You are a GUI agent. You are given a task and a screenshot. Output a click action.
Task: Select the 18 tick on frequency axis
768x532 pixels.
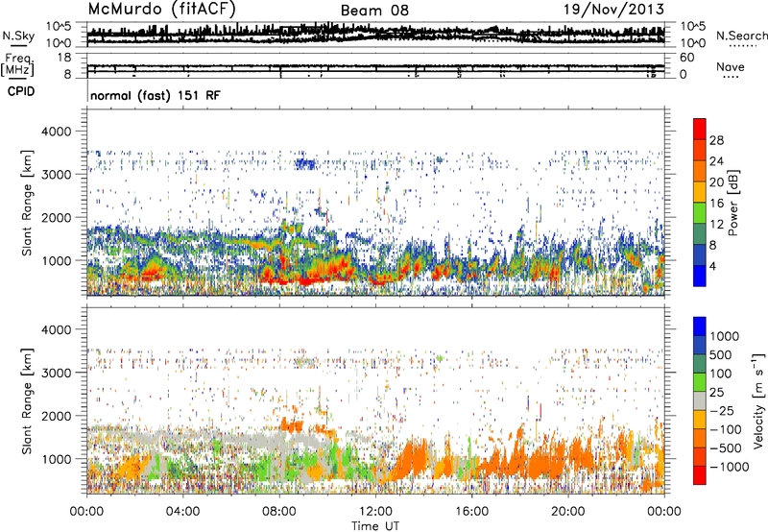tap(64, 58)
